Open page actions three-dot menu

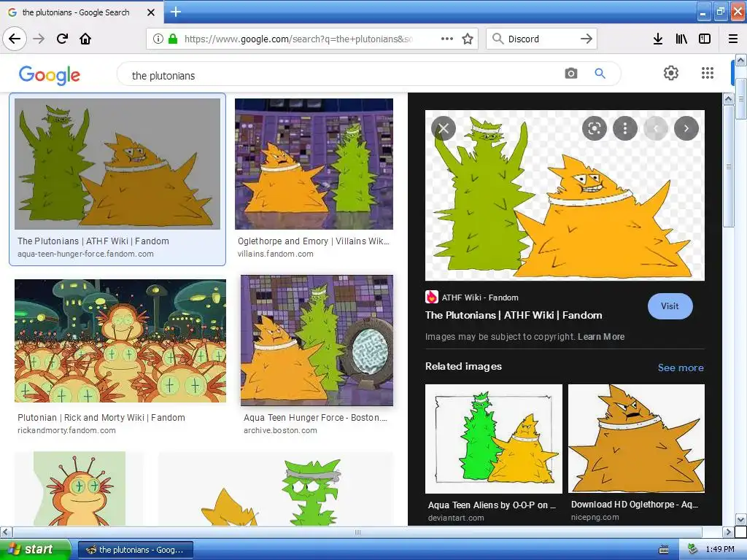(x=447, y=39)
